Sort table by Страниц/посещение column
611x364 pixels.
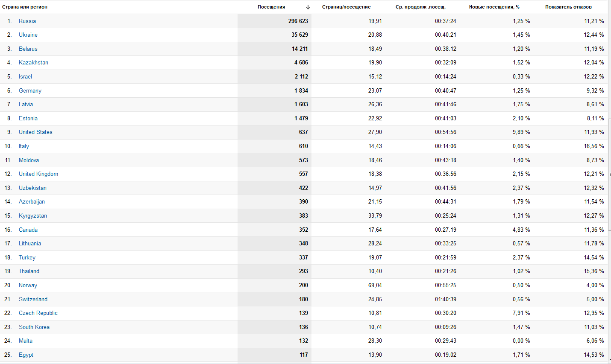346,7
